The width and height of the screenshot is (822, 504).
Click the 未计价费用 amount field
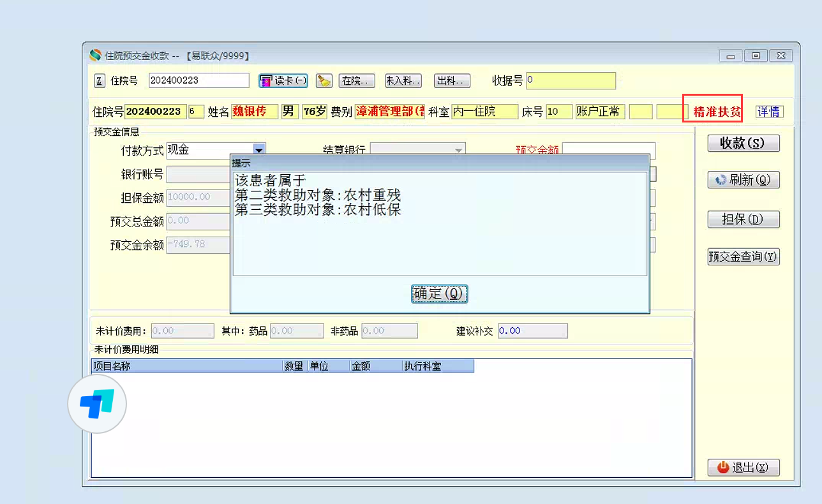pyautogui.click(x=183, y=331)
